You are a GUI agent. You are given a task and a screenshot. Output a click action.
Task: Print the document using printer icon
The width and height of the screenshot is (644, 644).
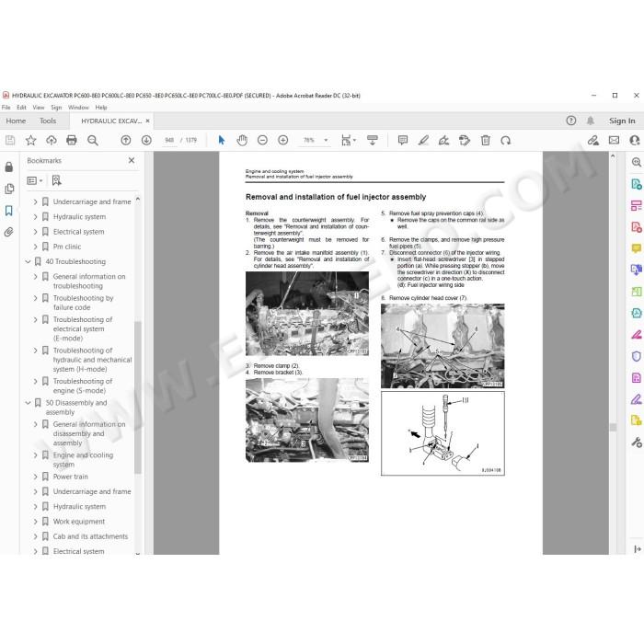[72, 141]
